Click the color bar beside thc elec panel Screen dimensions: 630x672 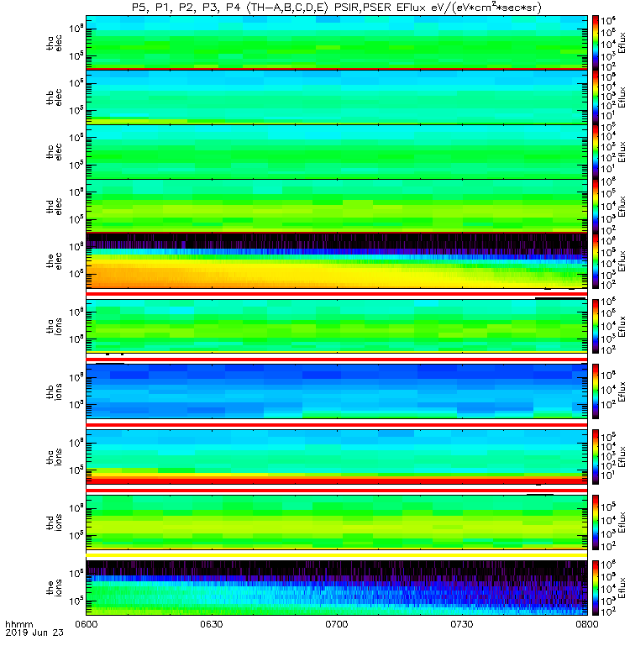[x=596, y=152]
